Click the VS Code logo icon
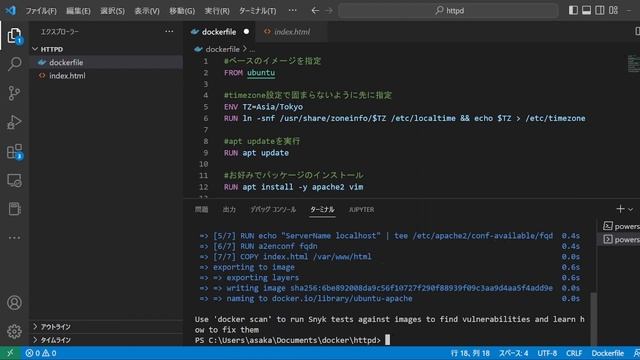 point(11,10)
